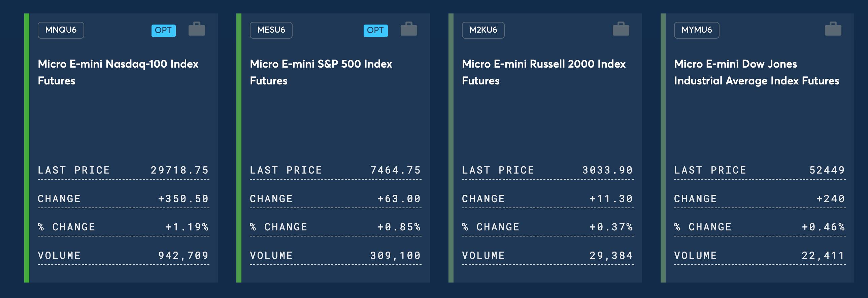This screenshot has height=298, width=868.
Task: Click the Nasdaq last price 29718.75
Action: 179,170
